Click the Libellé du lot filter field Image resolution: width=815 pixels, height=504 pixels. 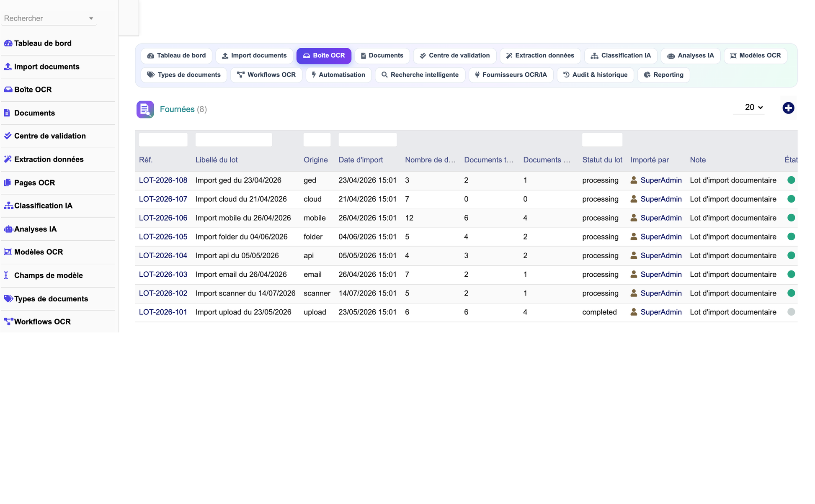(x=234, y=140)
